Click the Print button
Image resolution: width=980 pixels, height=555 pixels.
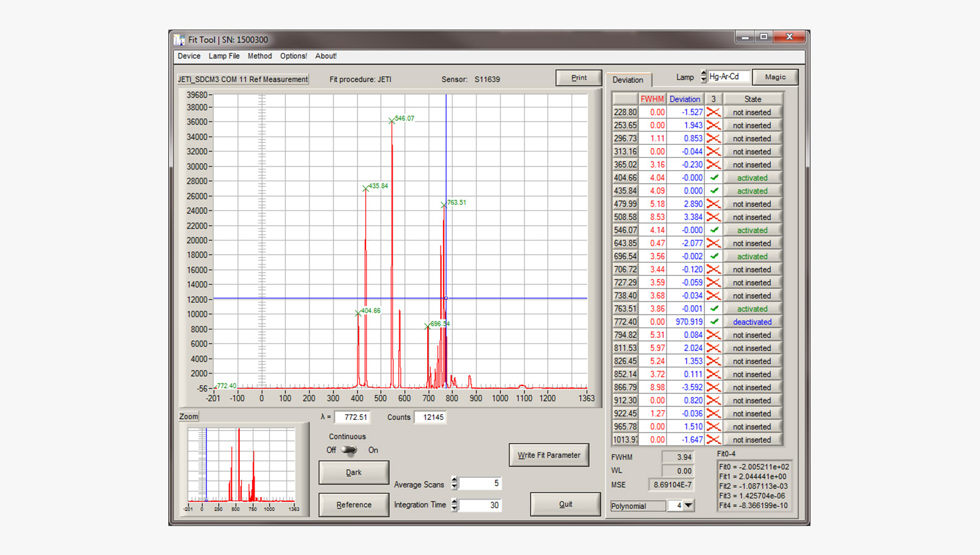point(579,78)
